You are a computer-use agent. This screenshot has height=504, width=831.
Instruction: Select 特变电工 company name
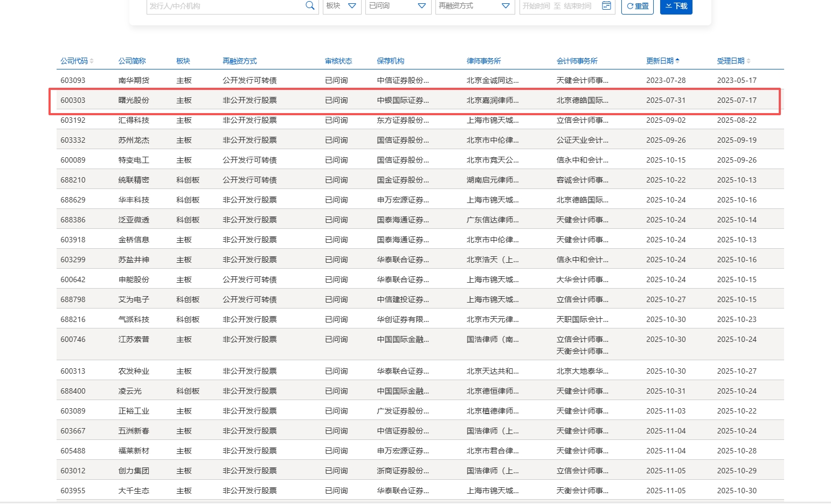(x=134, y=160)
